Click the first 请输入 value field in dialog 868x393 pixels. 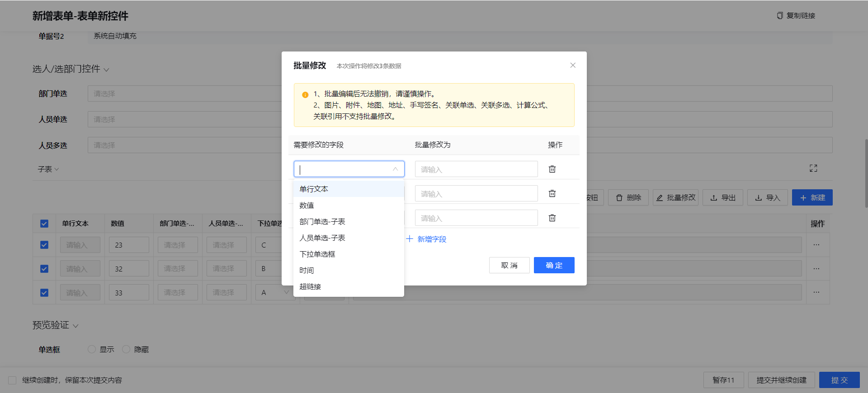476,169
